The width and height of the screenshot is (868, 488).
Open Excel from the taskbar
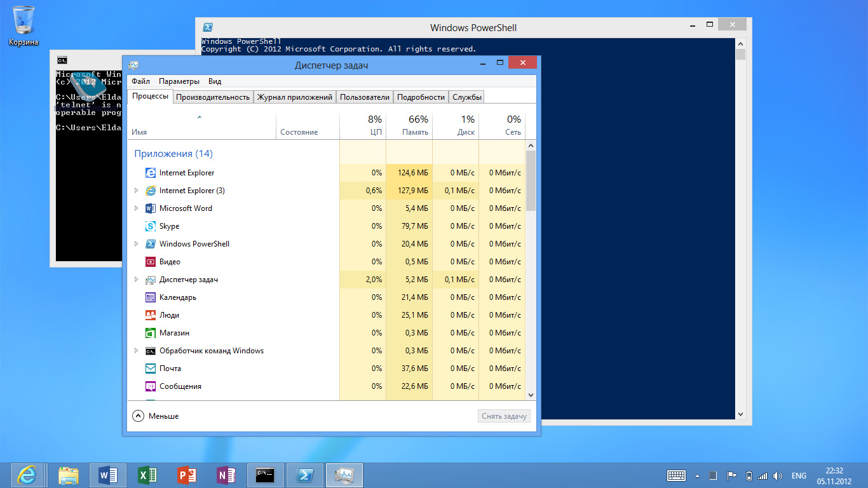[147, 475]
